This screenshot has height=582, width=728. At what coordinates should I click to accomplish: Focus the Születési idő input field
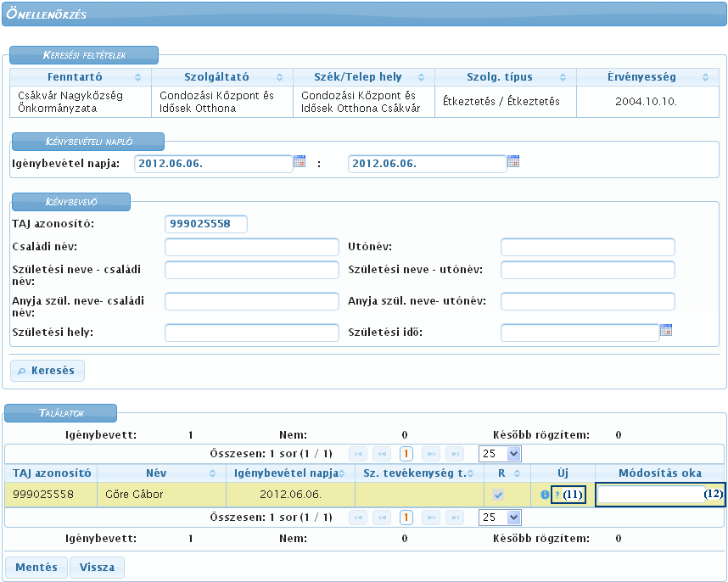580,333
